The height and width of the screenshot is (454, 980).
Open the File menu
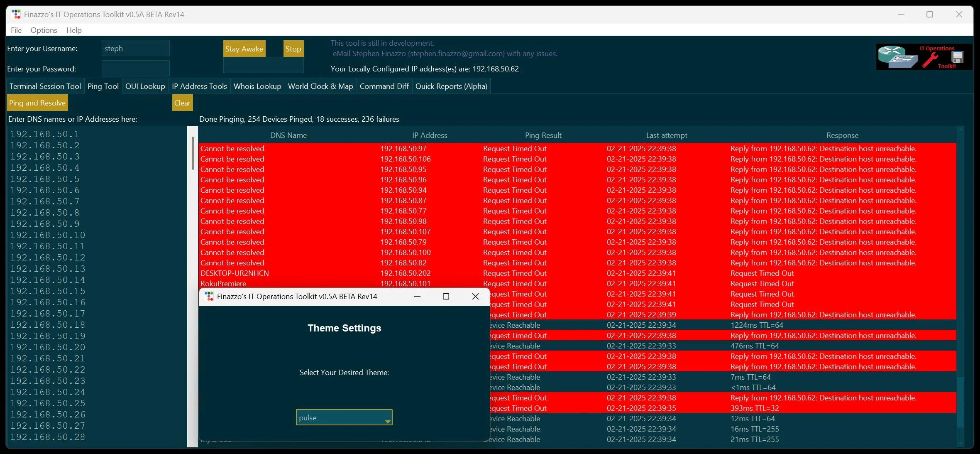16,30
